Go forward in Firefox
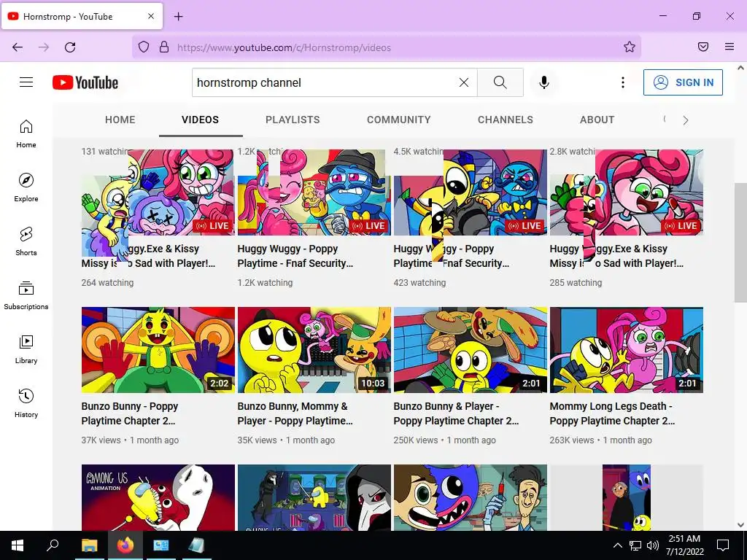The width and height of the screenshot is (747, 560). pyautogui.click(x=44, y=47)
